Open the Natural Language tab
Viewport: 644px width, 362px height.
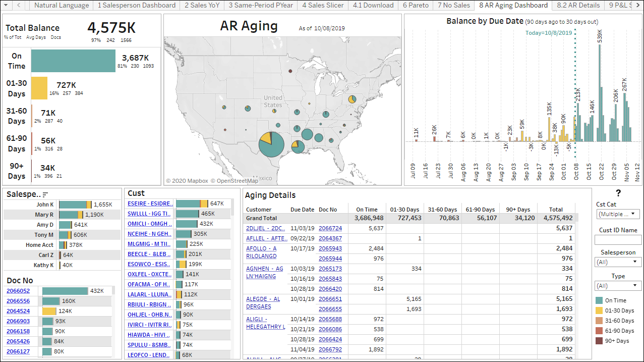tap(61, 5)
